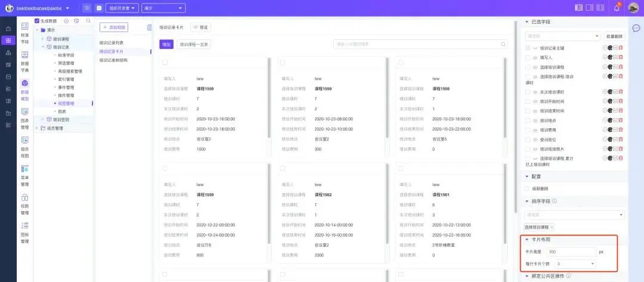The width and height of the screenshot is (644, 282).
Task: Open 高级搜索管理 in the tree
Action: tap(70, 72)
